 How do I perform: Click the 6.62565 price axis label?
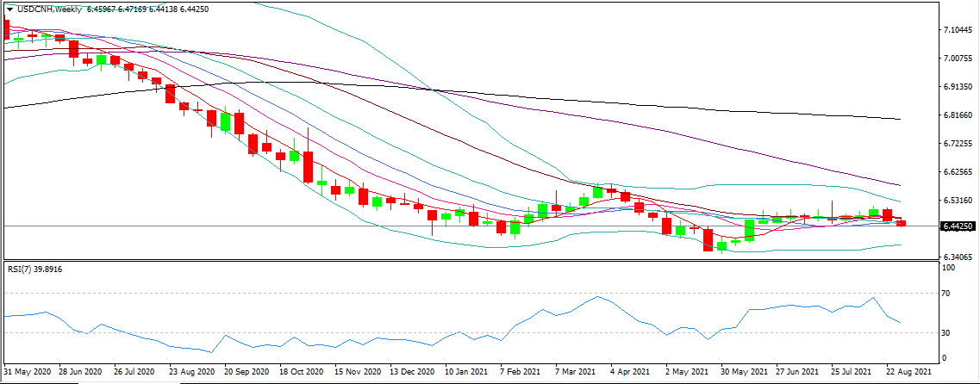(958, 171)
